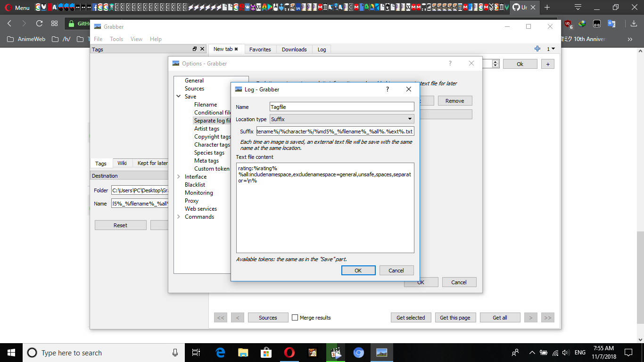644x362 pixels.
Task: Open the File menu in Grabber
Action: tap(98, 39)
